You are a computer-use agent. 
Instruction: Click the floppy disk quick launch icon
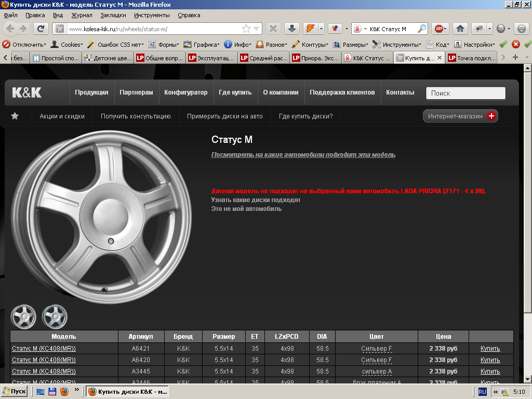(52, 392)
